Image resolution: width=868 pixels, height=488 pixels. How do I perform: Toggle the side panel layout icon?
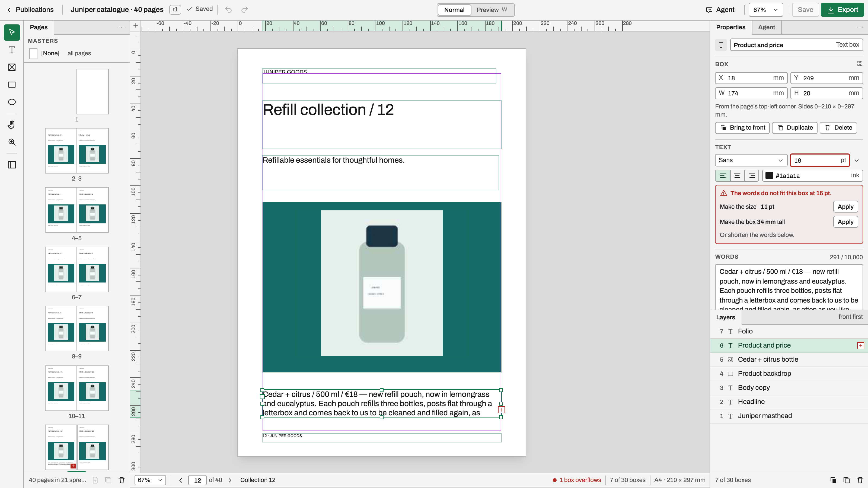tap(12, 165)
